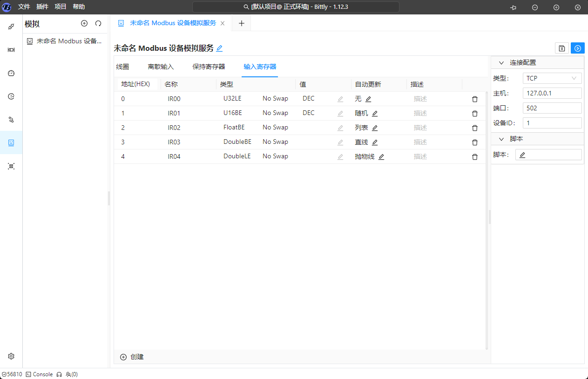
Task: Refresh the simulation list
Action: pyautogui.click(x=98, y=23)
